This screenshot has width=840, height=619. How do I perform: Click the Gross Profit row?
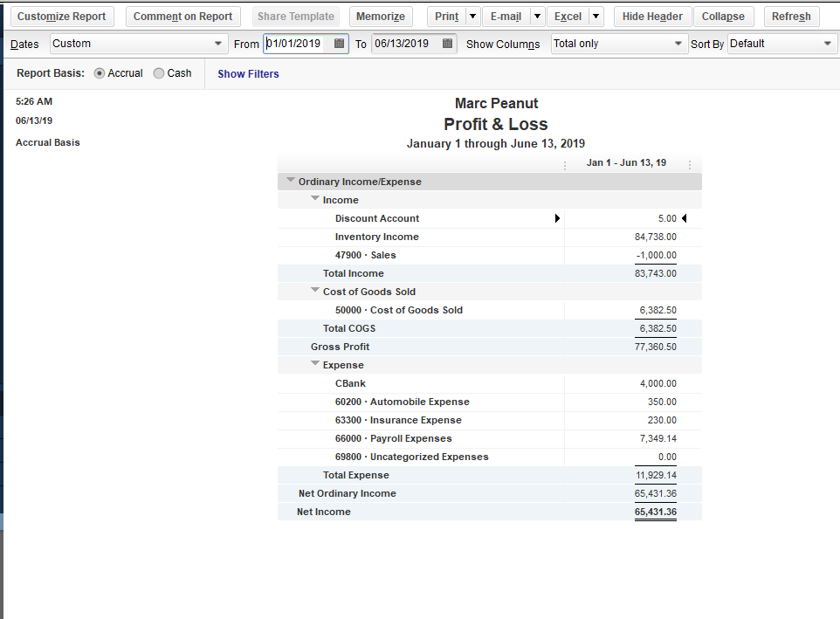click(x=490, y=347)
